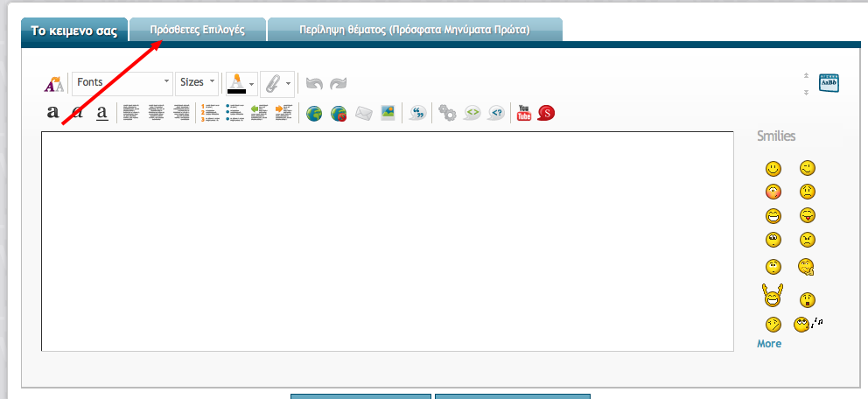
Task: Click the gears icon in toolbar
Action: pyautogui.click(x=447, y=113)
